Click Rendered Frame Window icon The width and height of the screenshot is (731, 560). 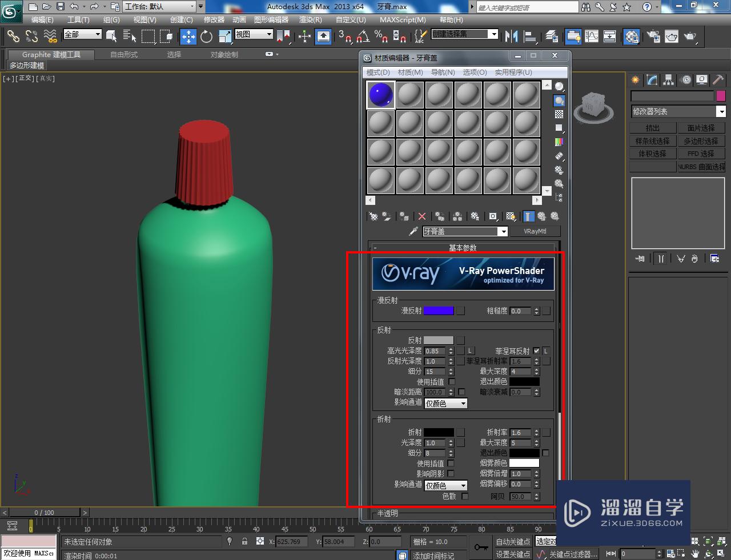click(x=672, y=37)
